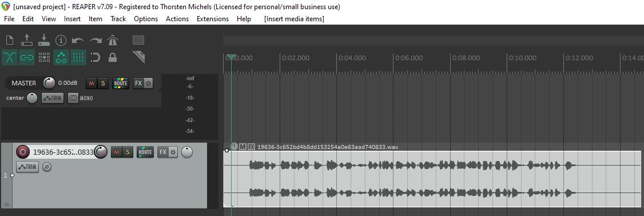This screenshot has width=644, height=216.
Task: Click the track 1 folder icon
Action: click(6, 205)
